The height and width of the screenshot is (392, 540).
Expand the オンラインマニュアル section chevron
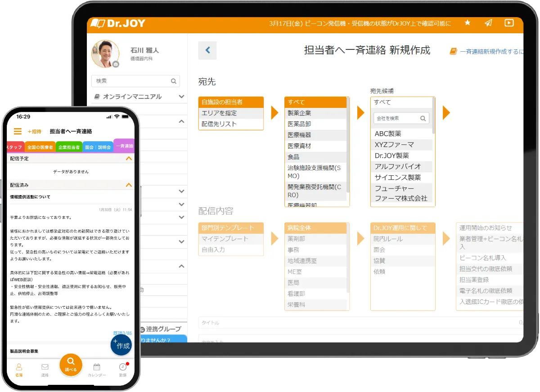181,96
